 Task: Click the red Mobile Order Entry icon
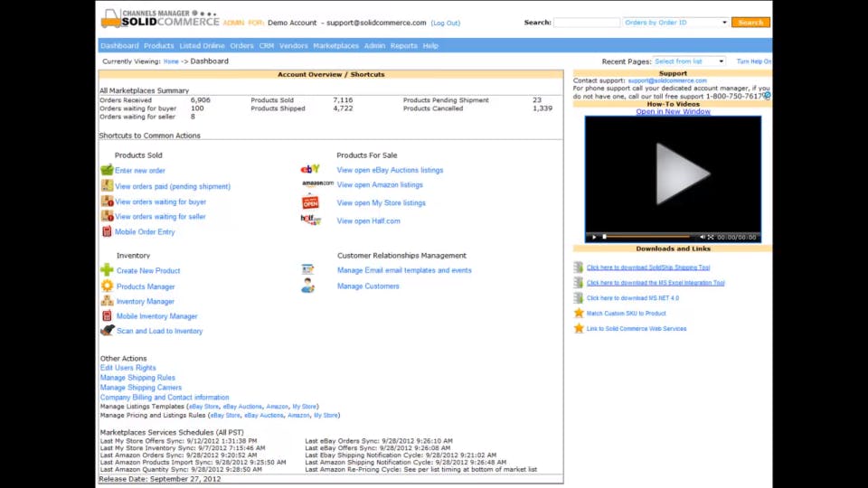click(x=107, y=231)
